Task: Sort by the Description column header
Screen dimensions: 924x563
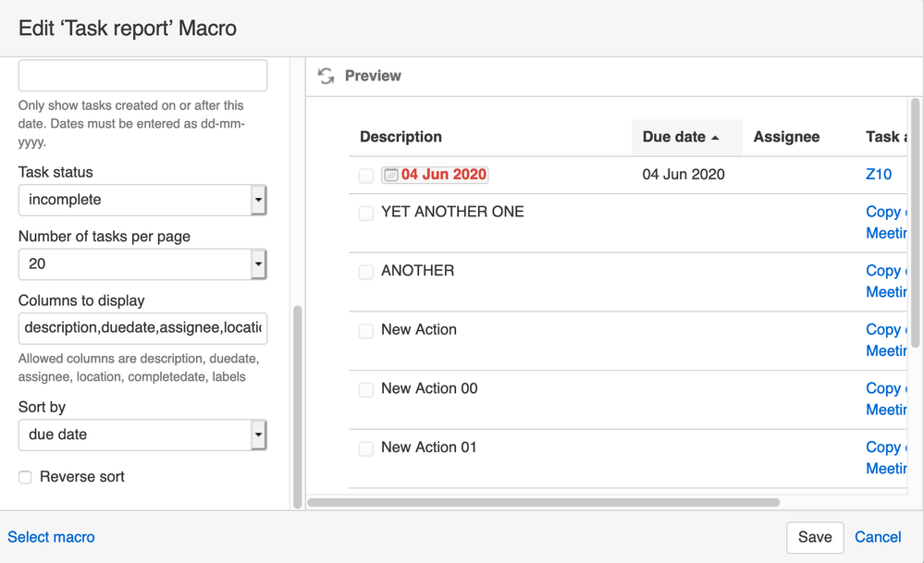Action: (x=400, y=137)
